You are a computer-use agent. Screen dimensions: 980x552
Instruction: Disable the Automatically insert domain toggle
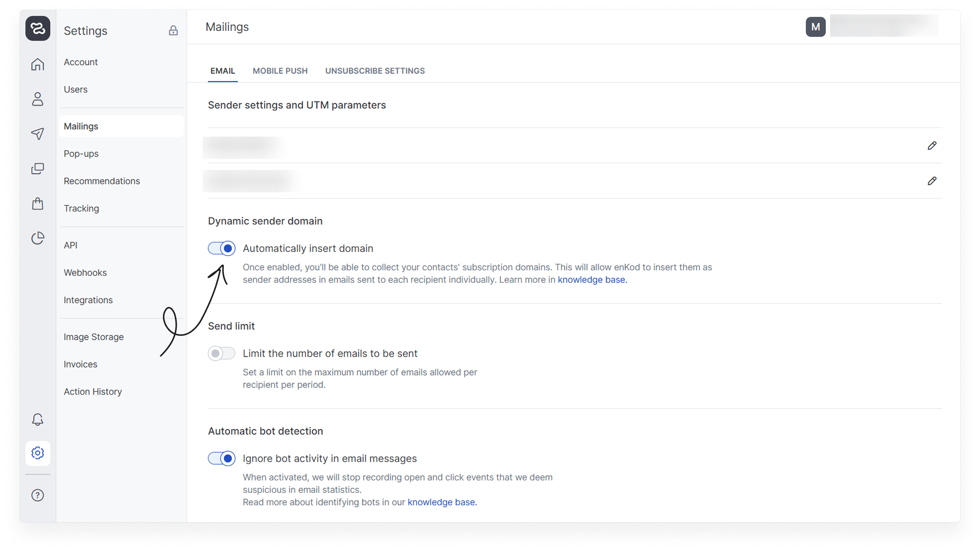pyautogui.click(x=221, y=248)
